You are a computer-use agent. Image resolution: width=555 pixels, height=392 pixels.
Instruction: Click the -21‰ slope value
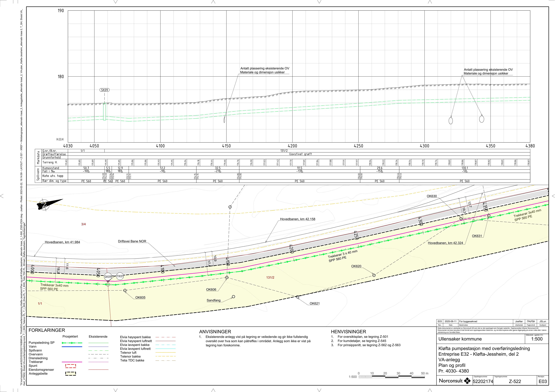pos(218,171)
